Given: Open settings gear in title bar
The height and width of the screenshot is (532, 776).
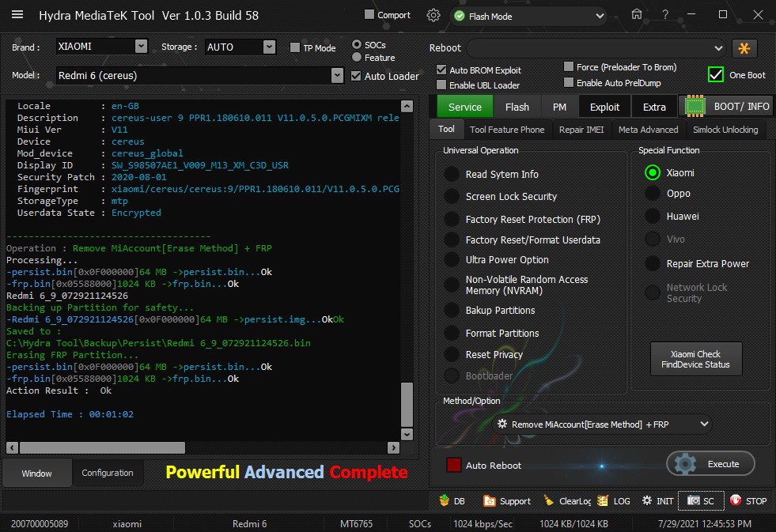Looking at the screenshot, I should click(x=433, y=15).
